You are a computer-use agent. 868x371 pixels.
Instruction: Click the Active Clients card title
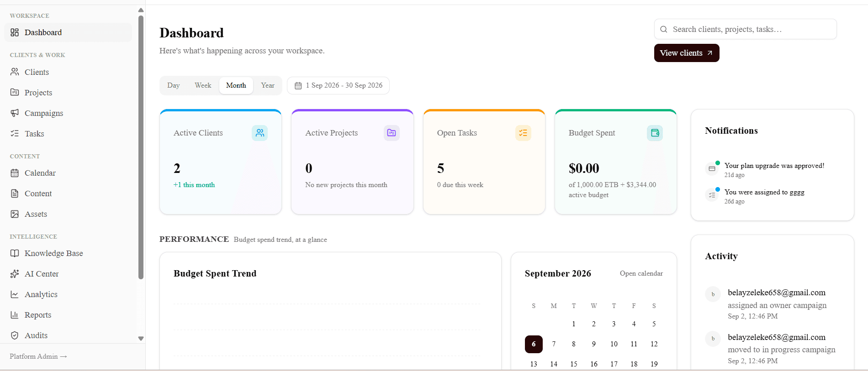point(198,133)
